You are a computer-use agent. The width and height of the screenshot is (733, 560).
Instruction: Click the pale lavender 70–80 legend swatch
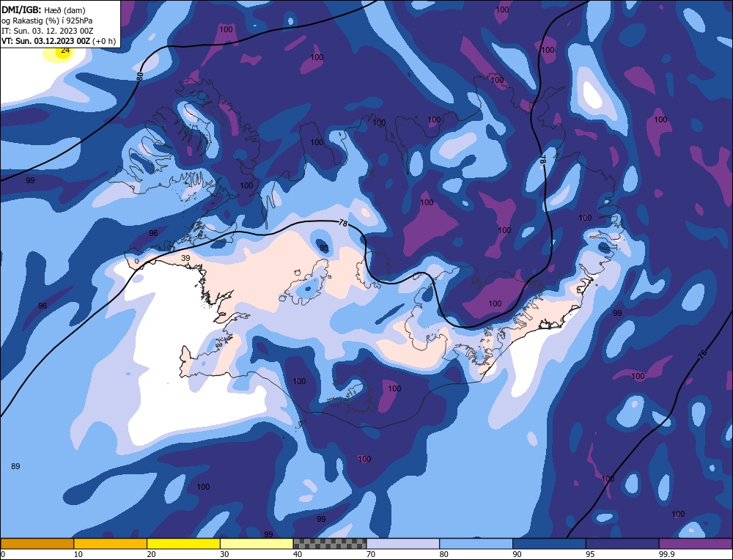point(403,543)
